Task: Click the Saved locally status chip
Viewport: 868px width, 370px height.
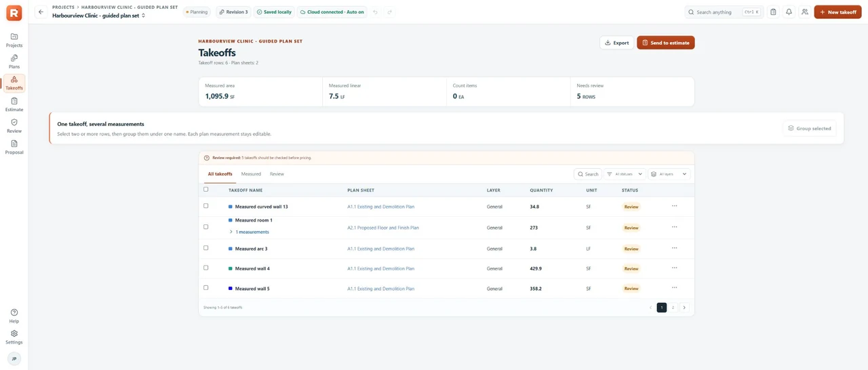Action: [x=275, y=12]
